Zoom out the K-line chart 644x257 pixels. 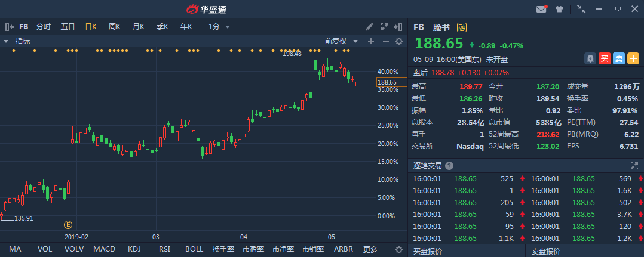tap(385, 41)
